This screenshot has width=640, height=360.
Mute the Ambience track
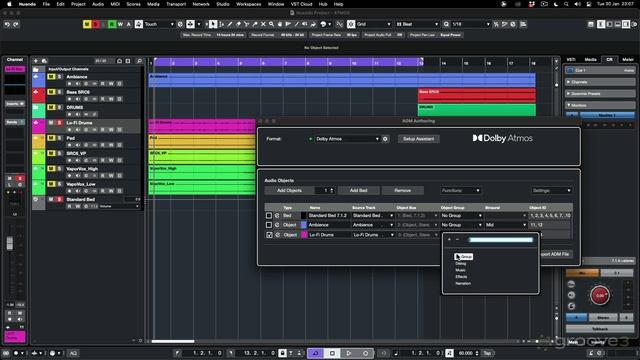(x=51, y=77)
